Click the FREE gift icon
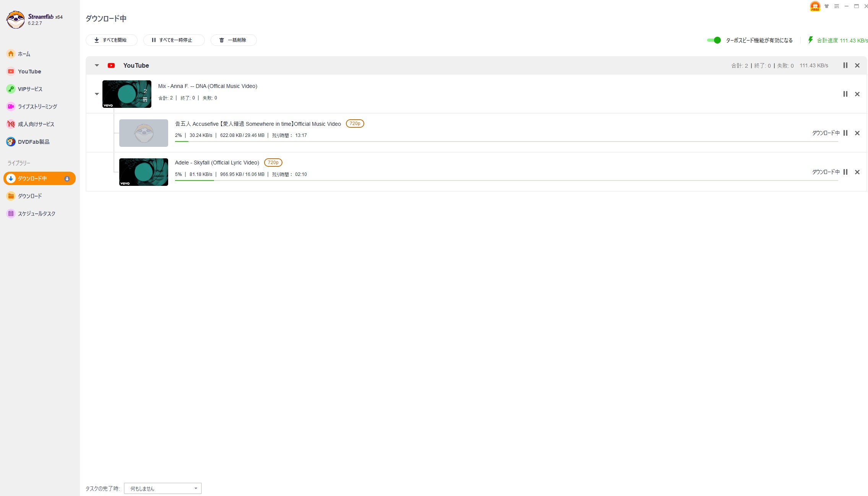 point(815,6)
